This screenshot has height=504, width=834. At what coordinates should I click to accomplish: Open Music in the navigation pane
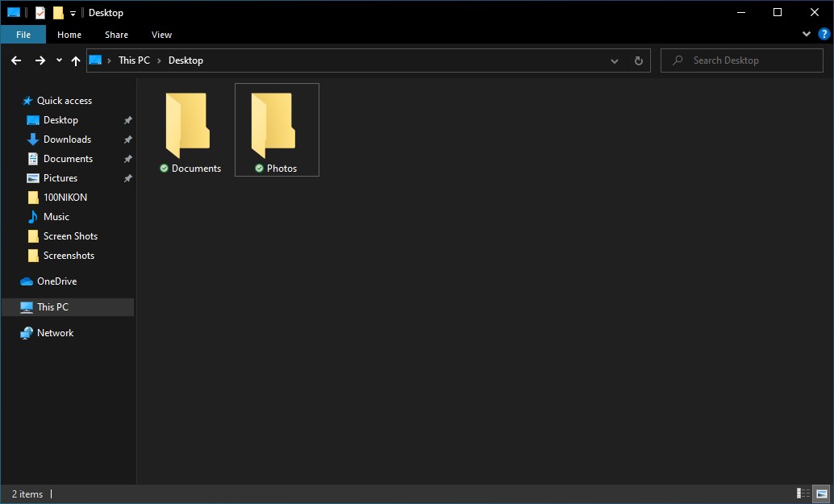(56, 217)
